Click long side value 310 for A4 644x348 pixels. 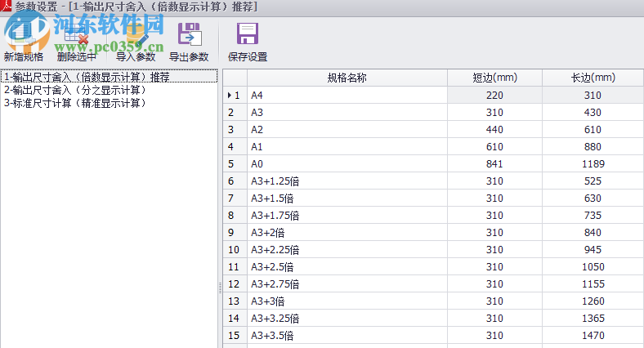[593, 96]
